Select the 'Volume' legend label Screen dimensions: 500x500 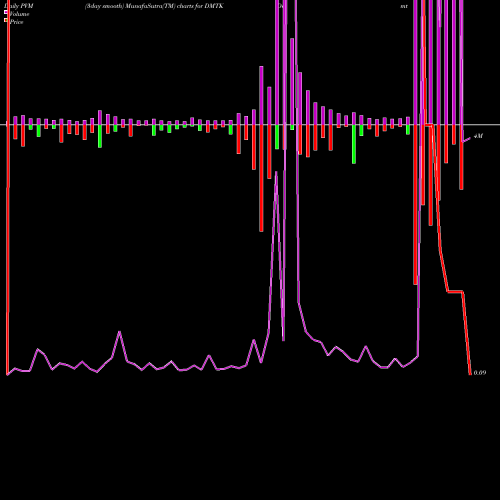[x=19, y=14]
